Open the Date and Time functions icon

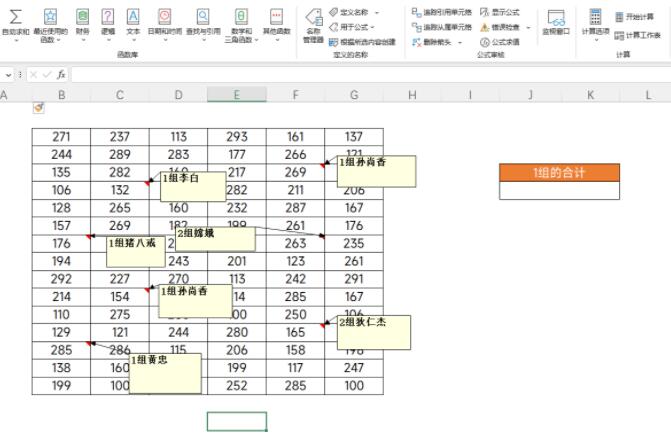[165, 17]
